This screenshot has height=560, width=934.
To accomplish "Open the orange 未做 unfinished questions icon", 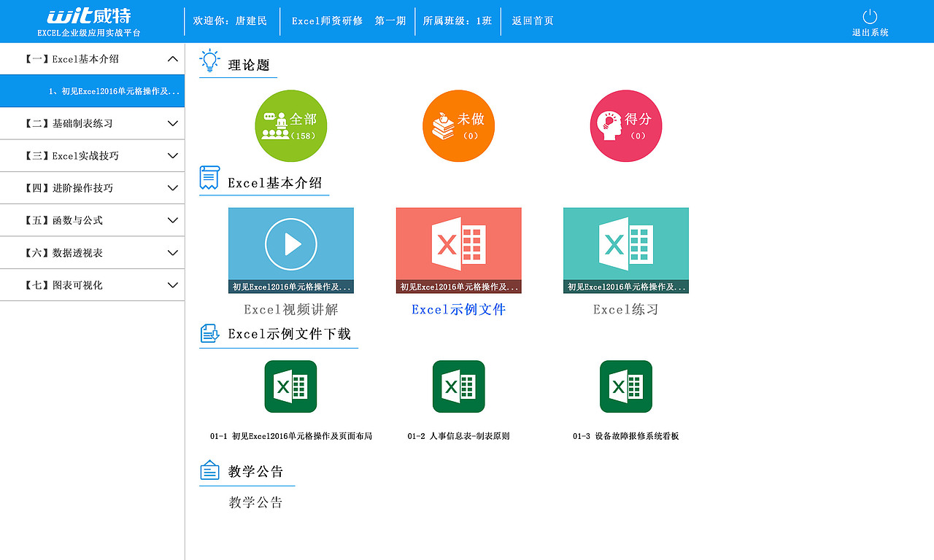I will point(458,125).
